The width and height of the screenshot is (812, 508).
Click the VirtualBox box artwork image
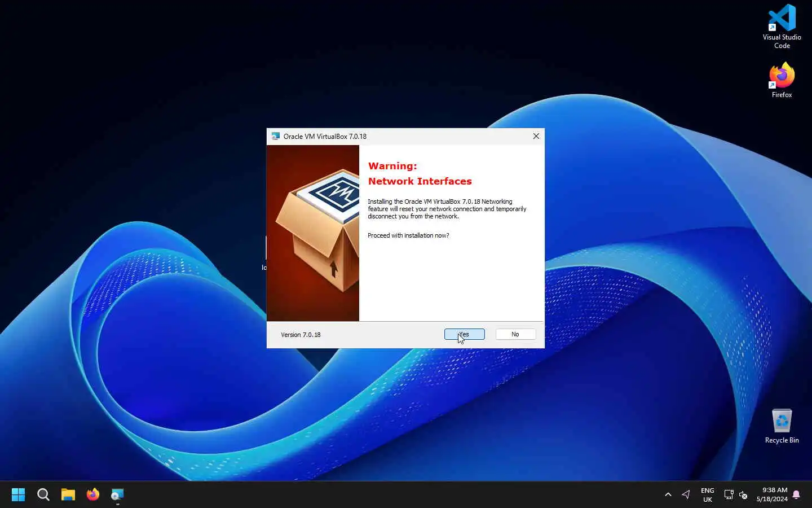click(313, 233)
